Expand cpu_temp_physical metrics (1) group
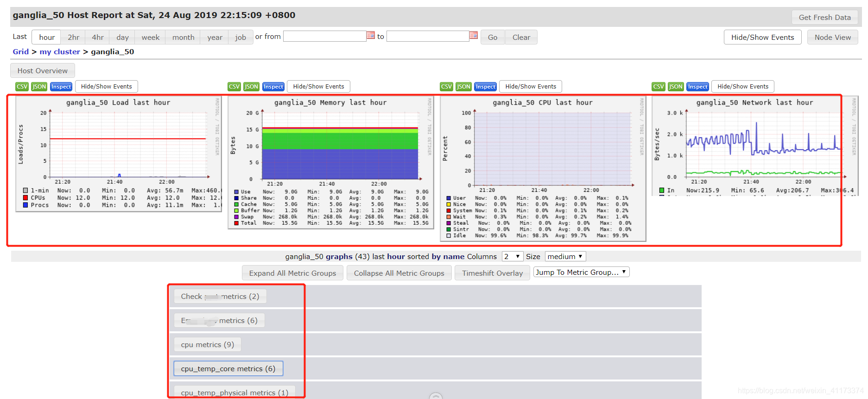The width and height of the screenshot is (868, 399). (x=234, y=392)
